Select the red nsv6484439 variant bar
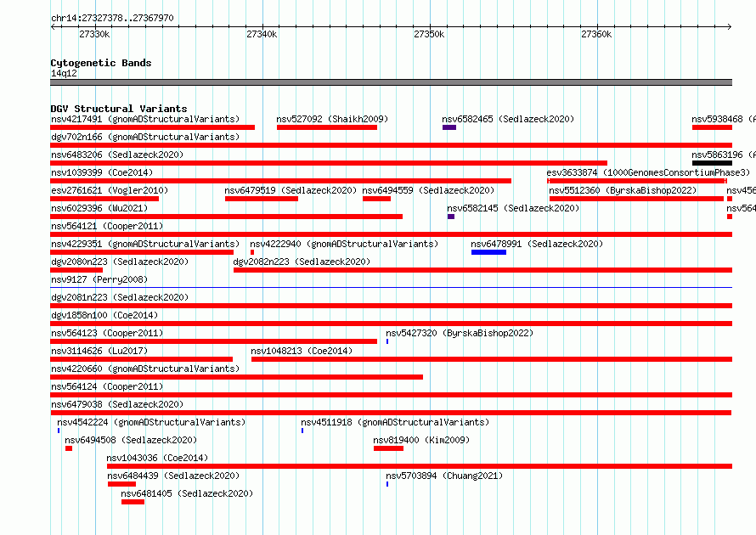The height and width of the screenshot is (535, 756). point(122,484)
